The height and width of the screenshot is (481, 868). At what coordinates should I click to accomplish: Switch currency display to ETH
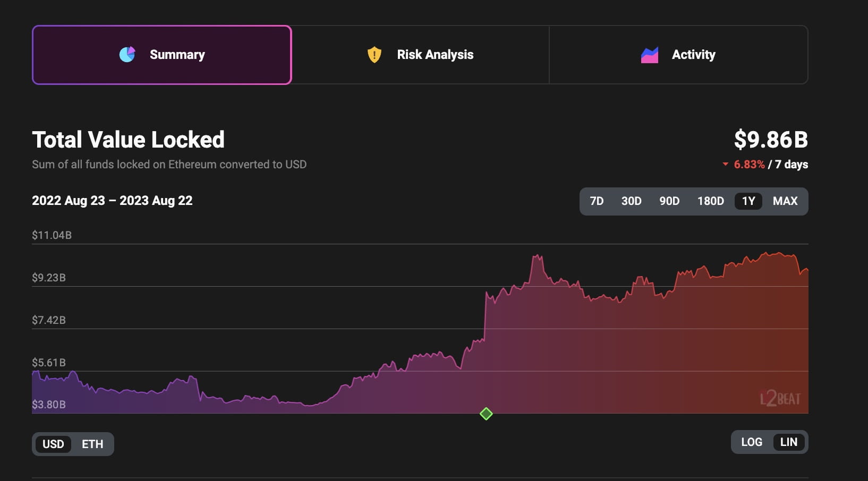(x=92, y=444)
